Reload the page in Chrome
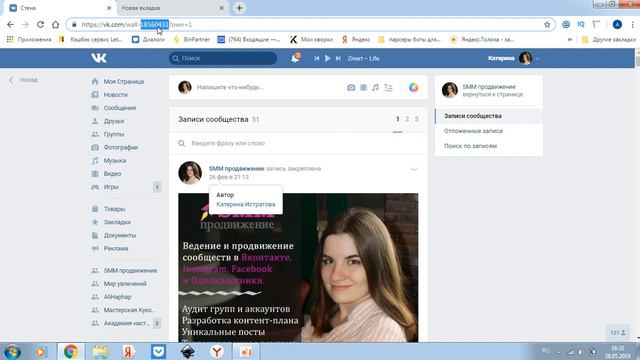The image size is (640, 360). point(40,24)
